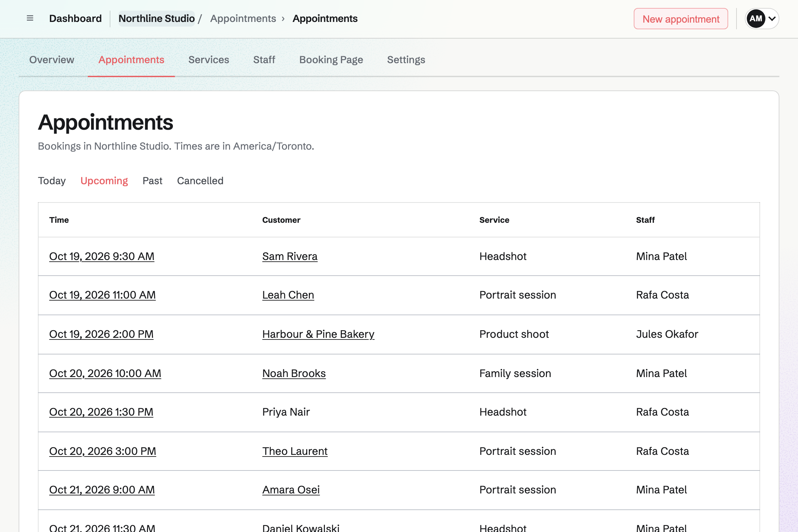This screenshot has width=798, height=532.
Task: Open the Staff tab
Action: coord(264,60)
